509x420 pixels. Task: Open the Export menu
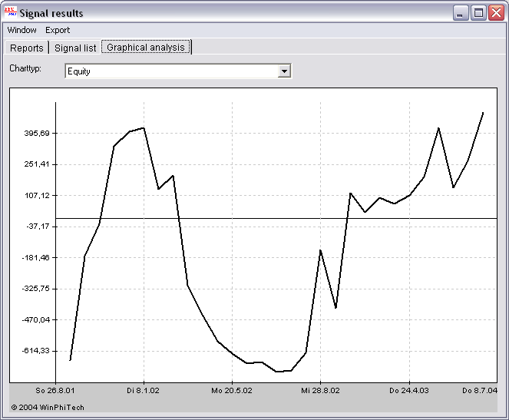point(58,30)
